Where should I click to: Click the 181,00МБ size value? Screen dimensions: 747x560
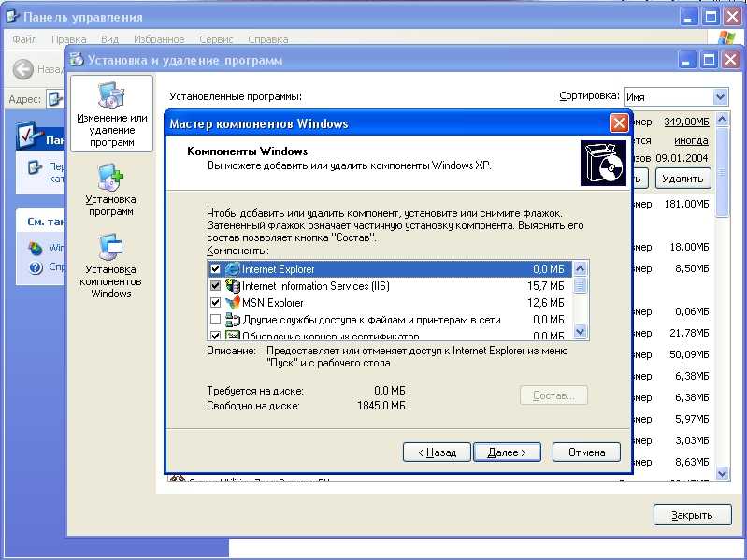coord(686,205)
